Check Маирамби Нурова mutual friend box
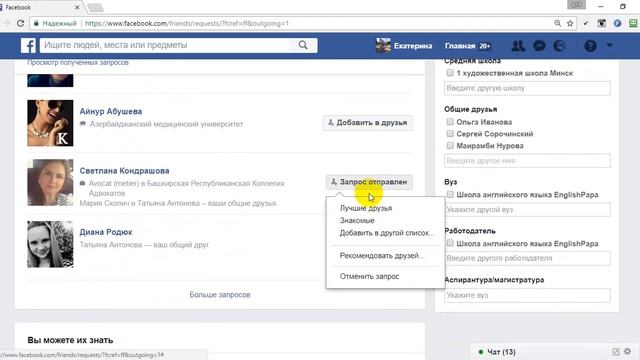 [450, 145]
